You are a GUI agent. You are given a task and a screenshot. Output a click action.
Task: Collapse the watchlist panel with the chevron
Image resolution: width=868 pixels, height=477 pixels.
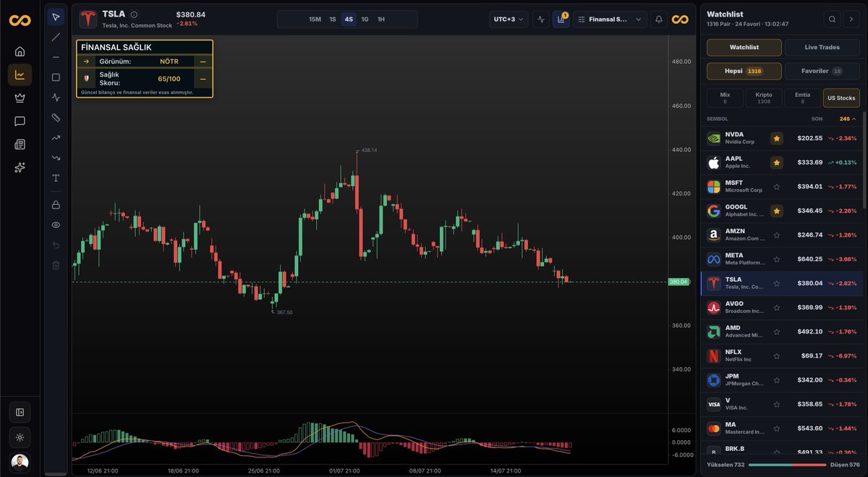click(852, 20)
